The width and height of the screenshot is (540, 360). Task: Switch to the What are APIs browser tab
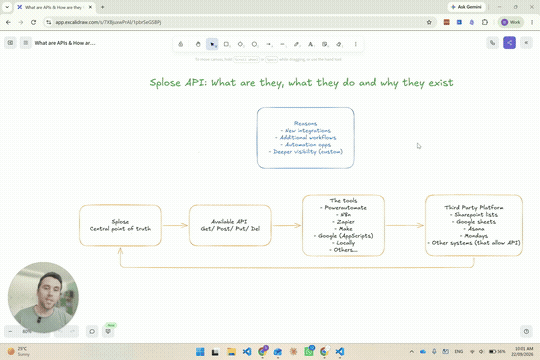point(52,7)
